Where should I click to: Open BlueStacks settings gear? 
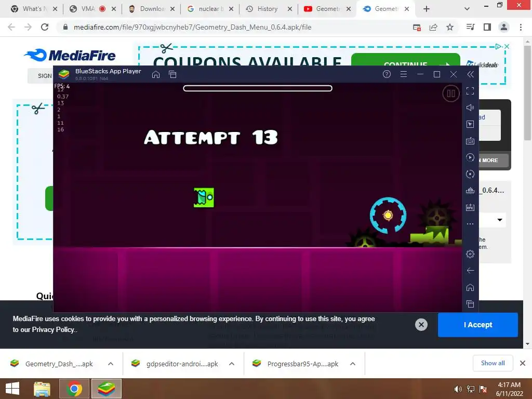pos(470,254)
